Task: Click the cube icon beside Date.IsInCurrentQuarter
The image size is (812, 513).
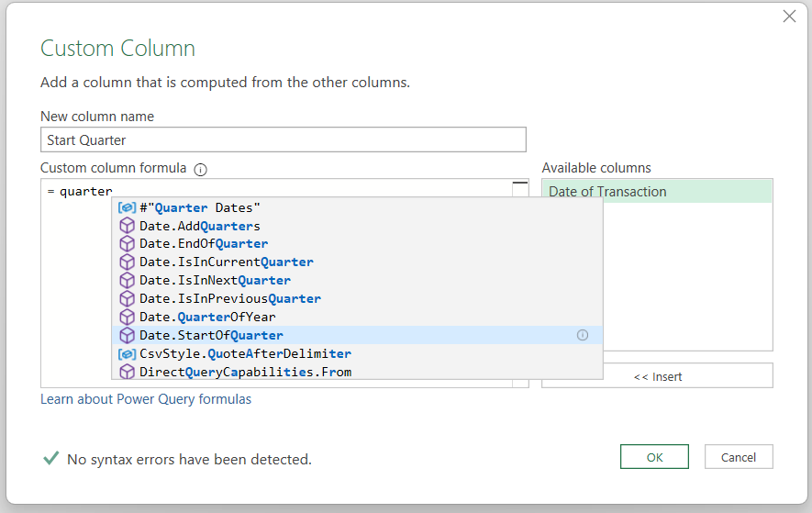Action: point(127,262)
